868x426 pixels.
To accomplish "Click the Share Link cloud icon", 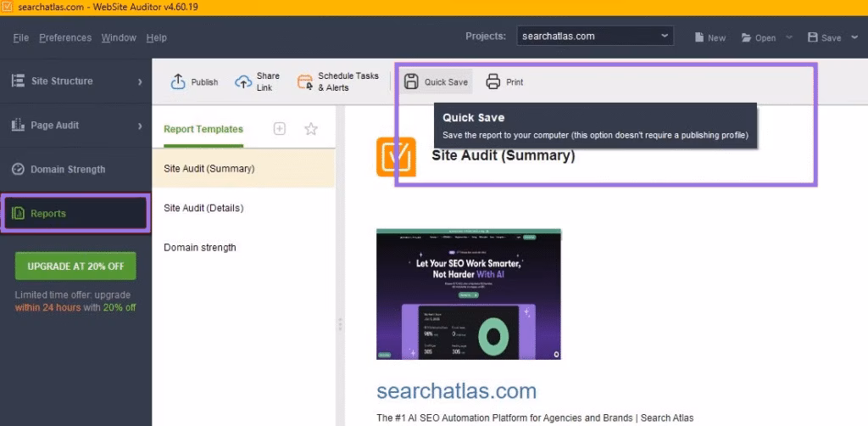I will tap(243, 82).
